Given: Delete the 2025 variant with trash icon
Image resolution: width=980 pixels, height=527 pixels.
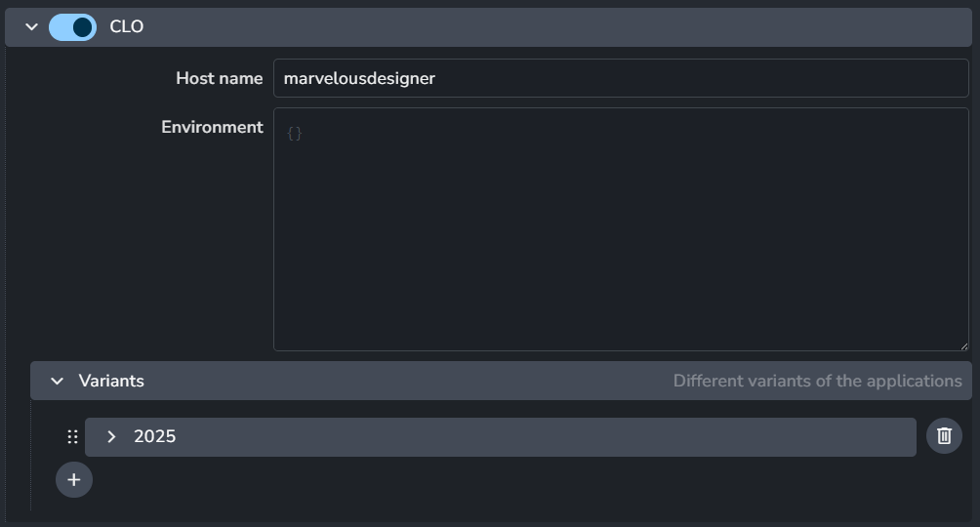Looking at the screenshot, I should [x=944, y=435].
